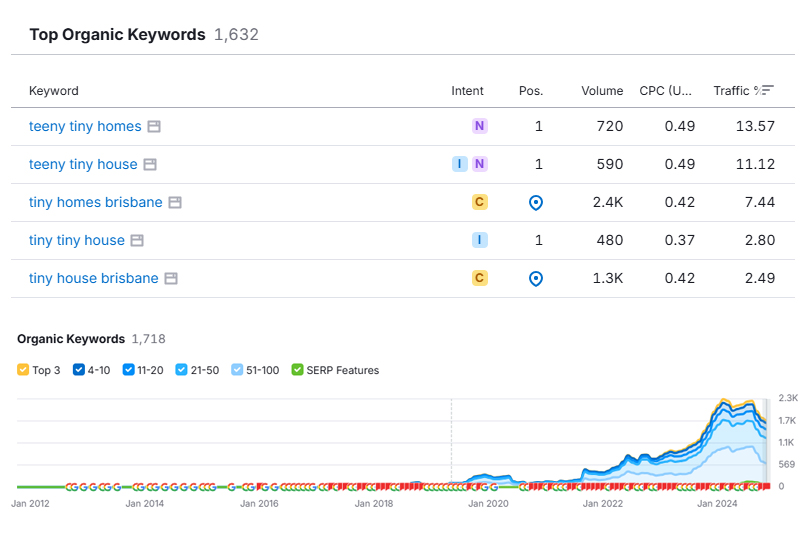Uncheck the Top 3 legend checkbox
810x540 pixels.
click(x=23, y=370)
